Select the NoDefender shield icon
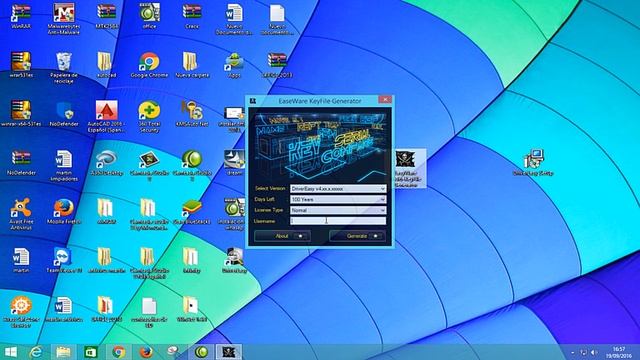The image size is (640, 360). [x=64, y=114]
